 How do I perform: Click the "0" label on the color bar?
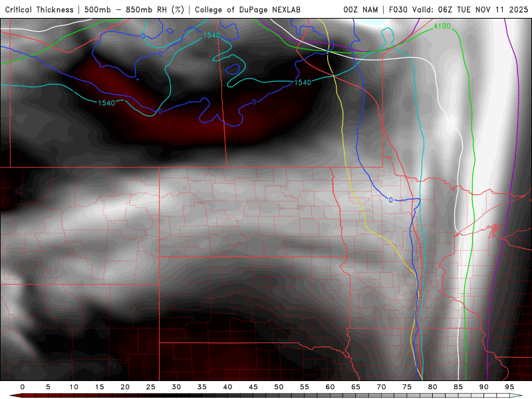click(x=23, y=387)
